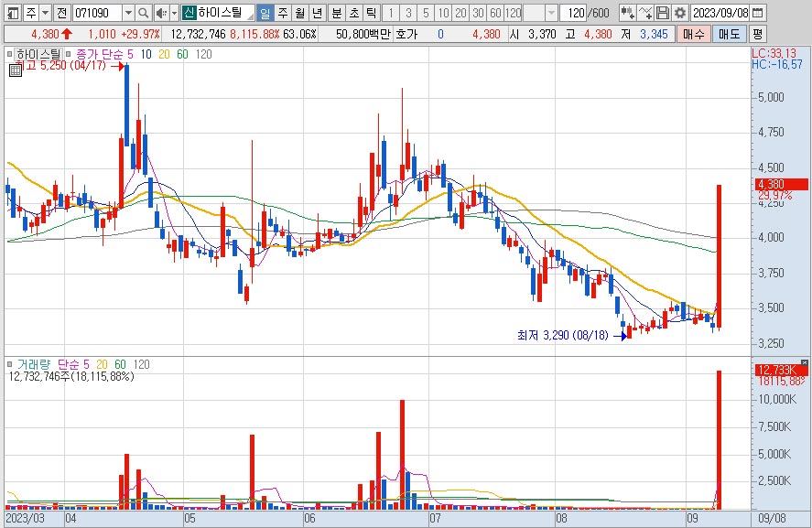Click the speaker sound alert icon
The height and width of the screenshot is (528, 812).
pyautogui.click(x=161, y=13)
